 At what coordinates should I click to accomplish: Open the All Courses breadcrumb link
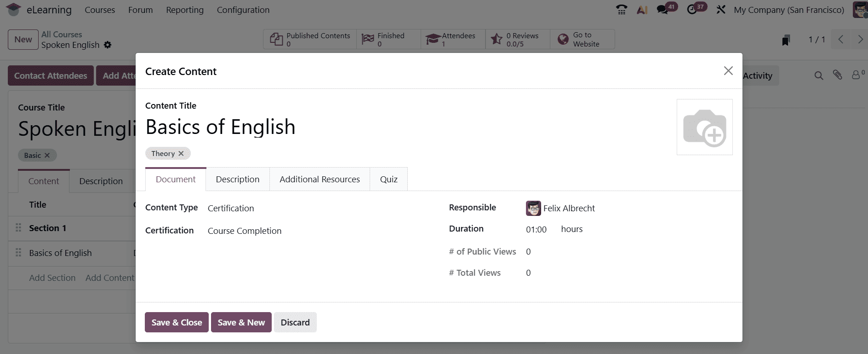point(62,35)
